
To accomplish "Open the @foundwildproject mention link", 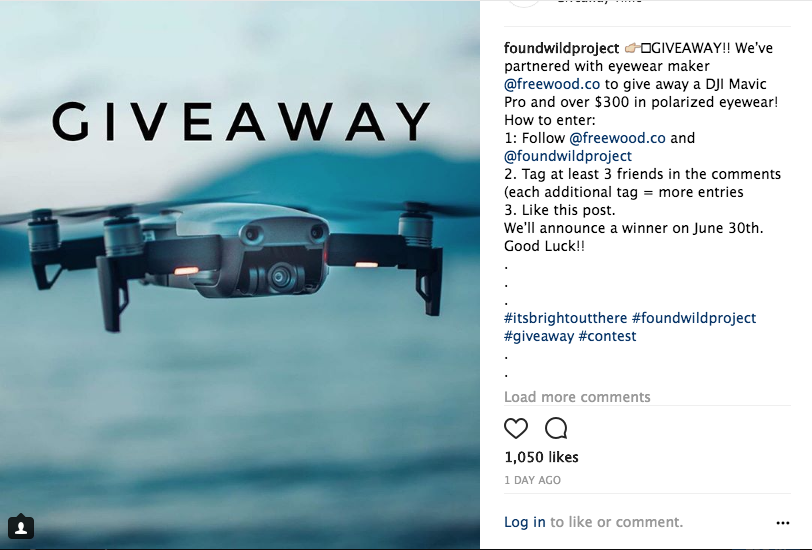I will (x=568, y=156).
